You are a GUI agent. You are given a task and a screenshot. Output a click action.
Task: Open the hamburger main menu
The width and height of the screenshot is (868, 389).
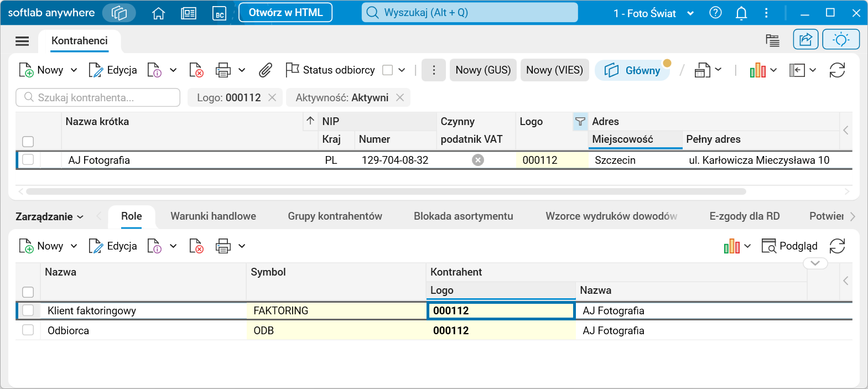click(22, 41)
